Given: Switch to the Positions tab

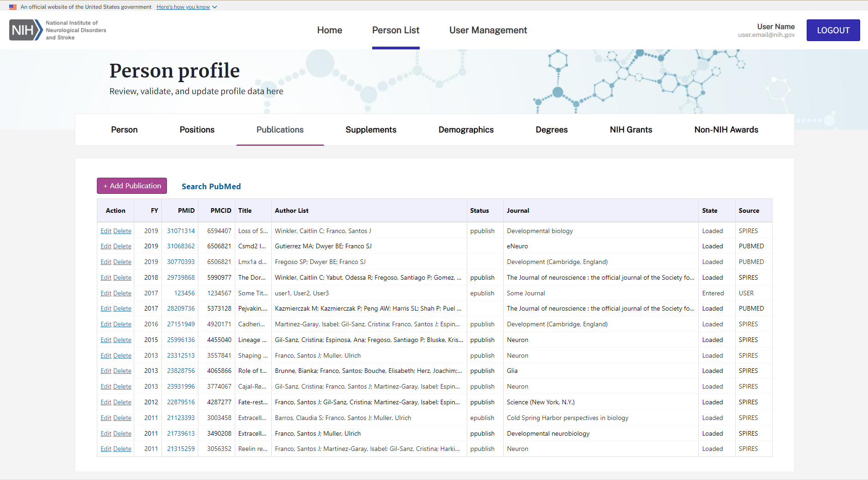Looking at the screenshot, I should click(x=197, y=130).
